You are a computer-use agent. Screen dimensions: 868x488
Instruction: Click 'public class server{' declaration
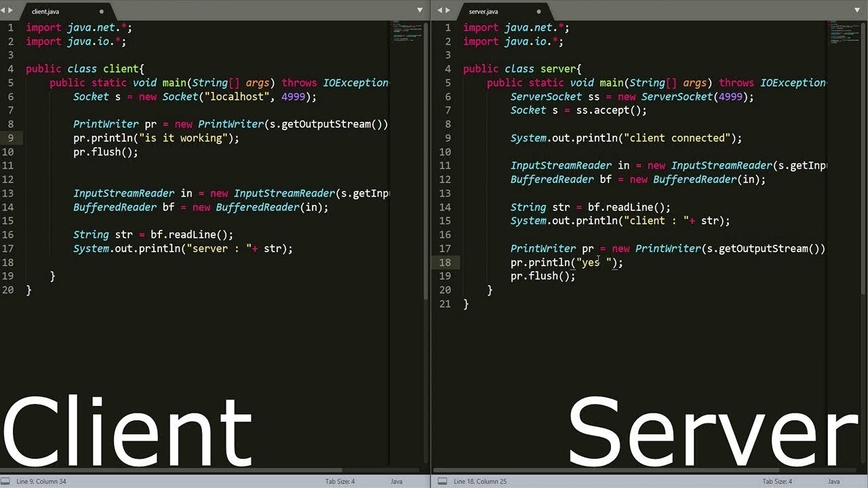click(x=522, y=69)
